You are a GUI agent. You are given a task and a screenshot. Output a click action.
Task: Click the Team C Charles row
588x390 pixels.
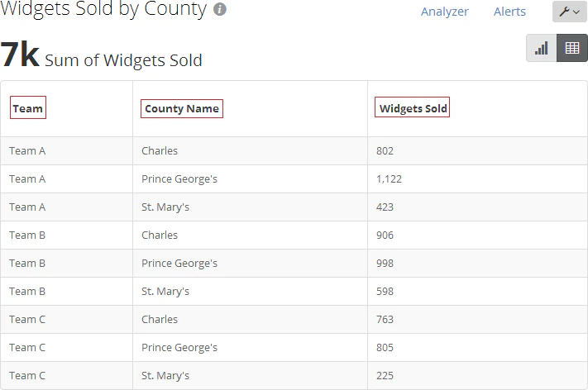(294, 320)
